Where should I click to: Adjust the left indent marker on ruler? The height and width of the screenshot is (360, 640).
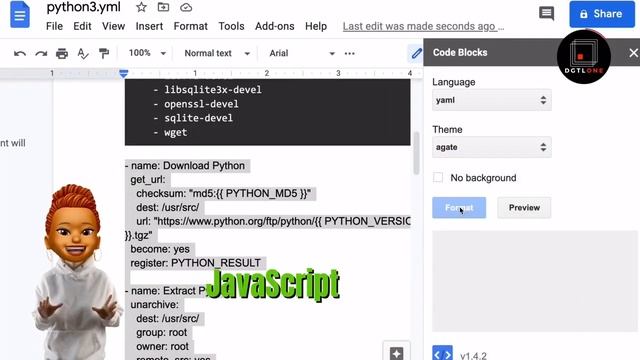[124, 73]
